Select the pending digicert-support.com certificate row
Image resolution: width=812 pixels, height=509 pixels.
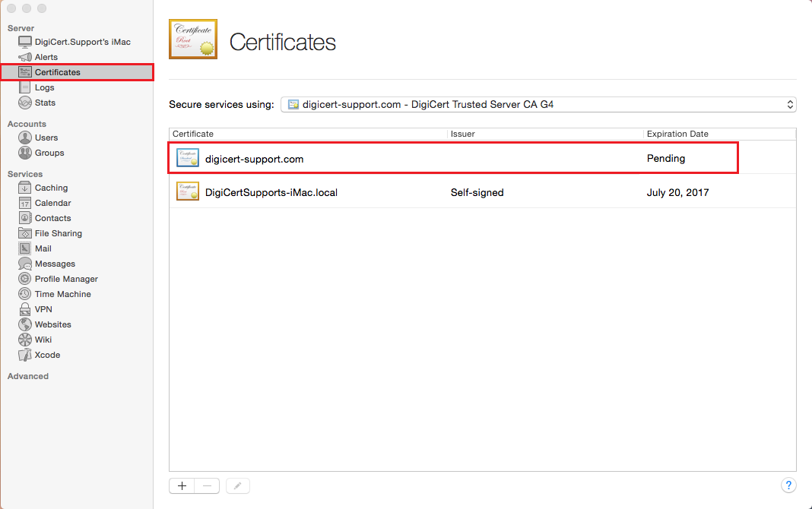(x=452, y=159)
